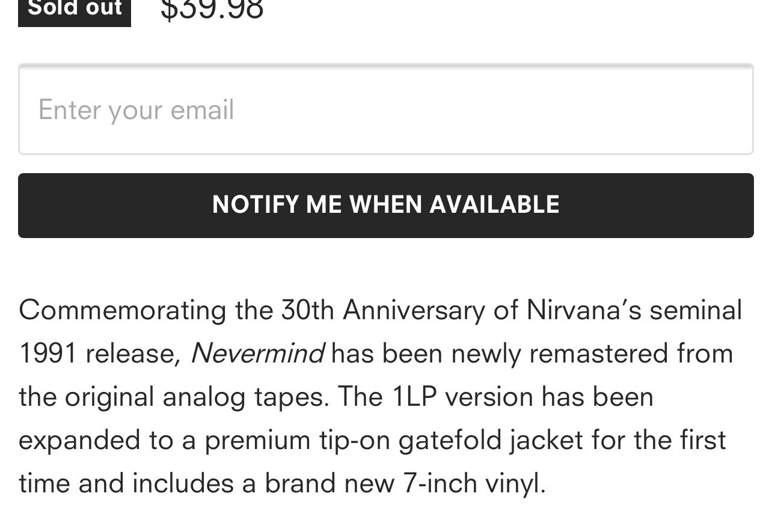772x532 pixels.
Task: Click the italic Nevermind album title
Action: coord(257,353)
